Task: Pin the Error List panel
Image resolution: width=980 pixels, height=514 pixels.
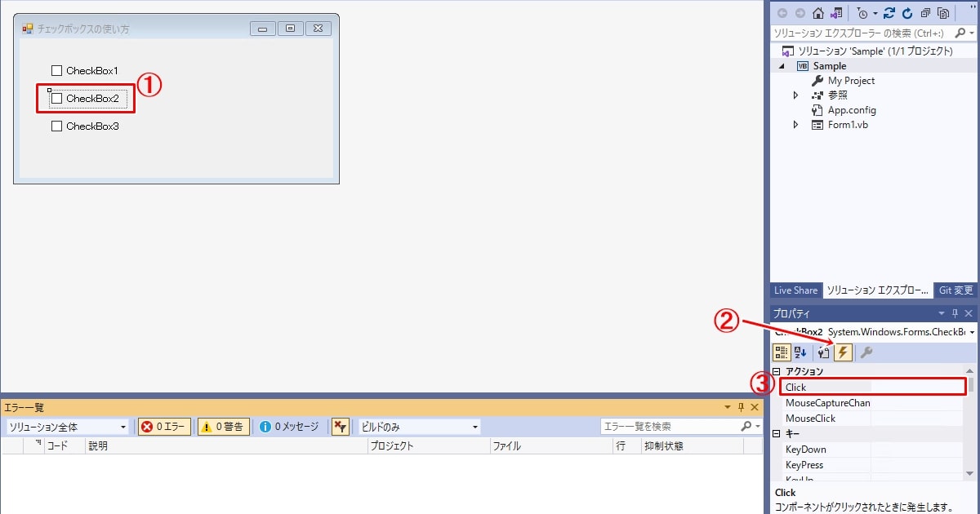Action: pyautogui.click(x=740, y=407)
